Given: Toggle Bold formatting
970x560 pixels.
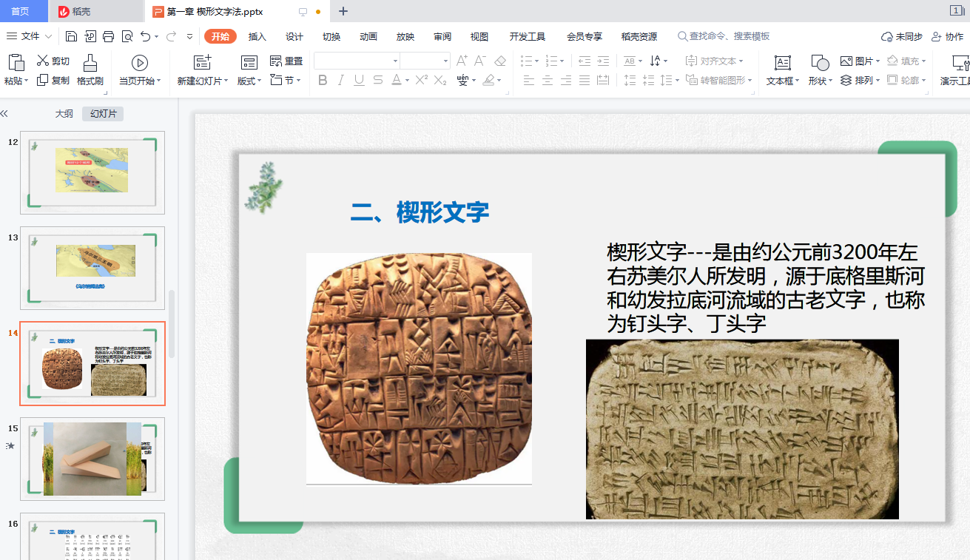Looking at the screenshot, I should point(323,81).
